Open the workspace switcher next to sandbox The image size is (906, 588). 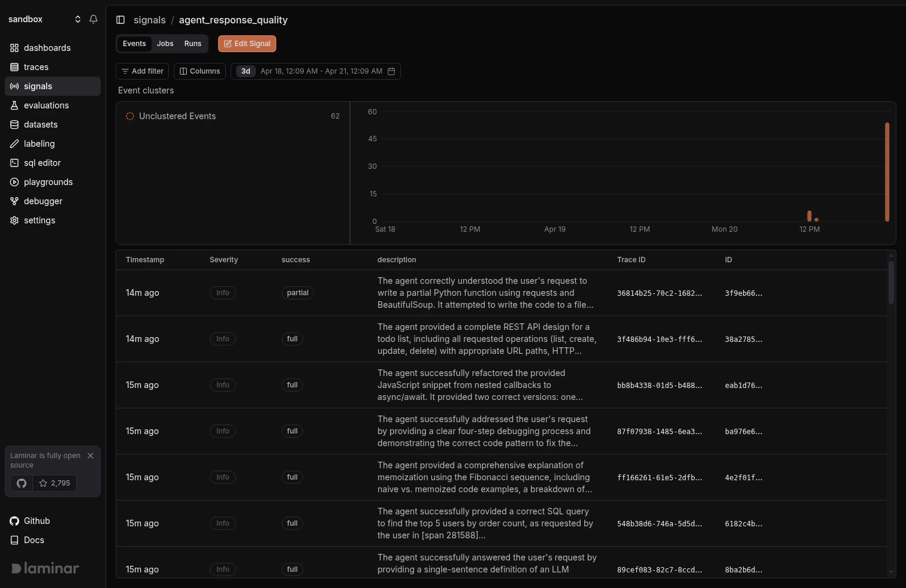(77, 19)
